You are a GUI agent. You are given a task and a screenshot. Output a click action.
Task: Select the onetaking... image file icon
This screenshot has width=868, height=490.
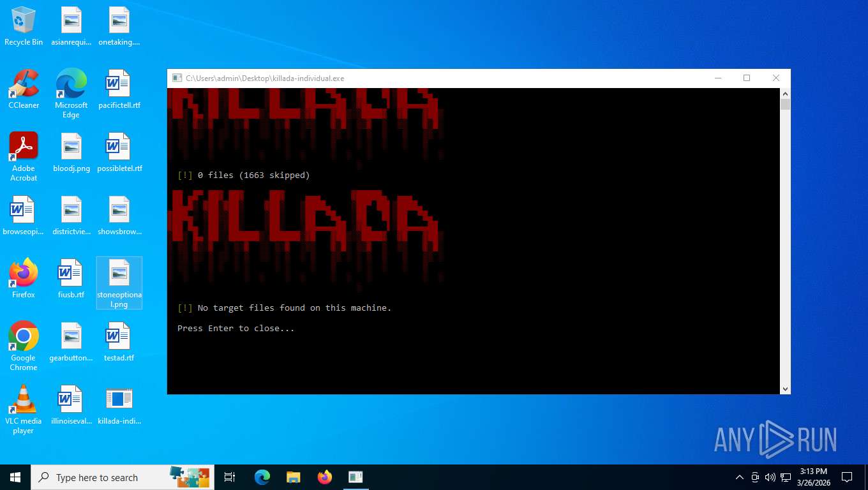[119, 26]
